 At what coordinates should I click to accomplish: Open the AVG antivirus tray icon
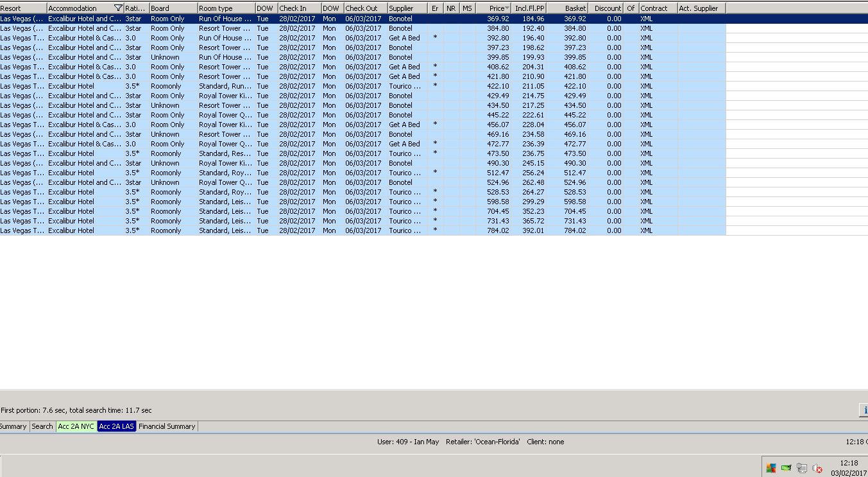[771, 468]
